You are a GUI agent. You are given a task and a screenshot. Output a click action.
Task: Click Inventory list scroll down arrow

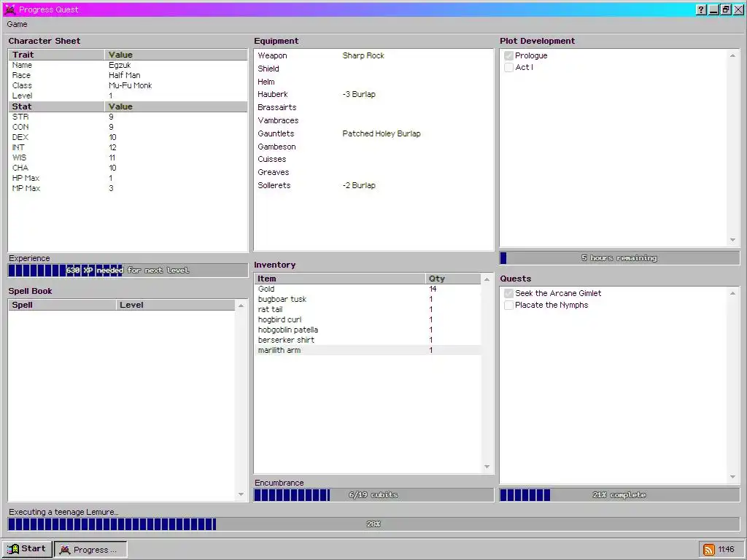pos(487,467)
